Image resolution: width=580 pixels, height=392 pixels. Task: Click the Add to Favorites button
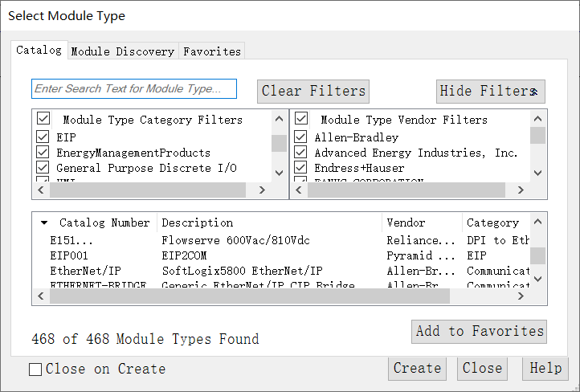click(480, 331)
